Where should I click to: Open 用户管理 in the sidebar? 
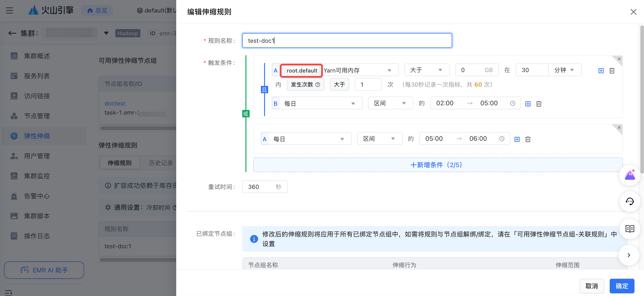tap(37, 156)
